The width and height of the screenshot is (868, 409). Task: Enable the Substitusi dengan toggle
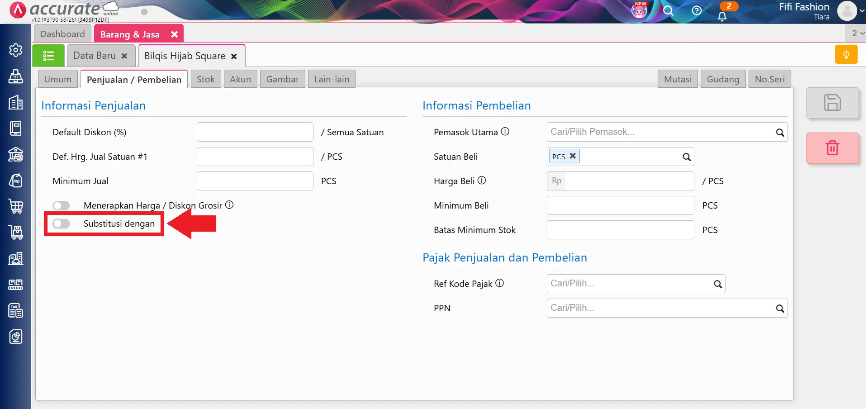coord(61,224)
